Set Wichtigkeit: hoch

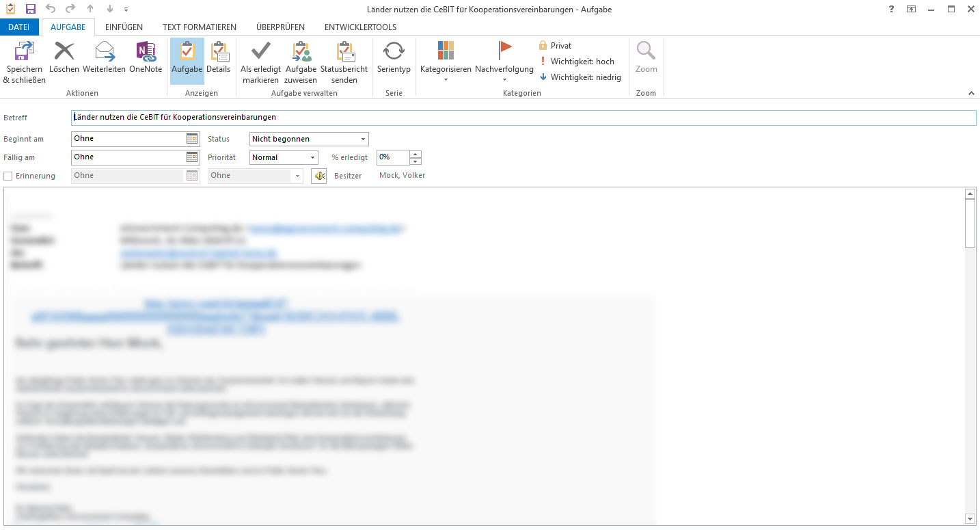pos(577,62)
